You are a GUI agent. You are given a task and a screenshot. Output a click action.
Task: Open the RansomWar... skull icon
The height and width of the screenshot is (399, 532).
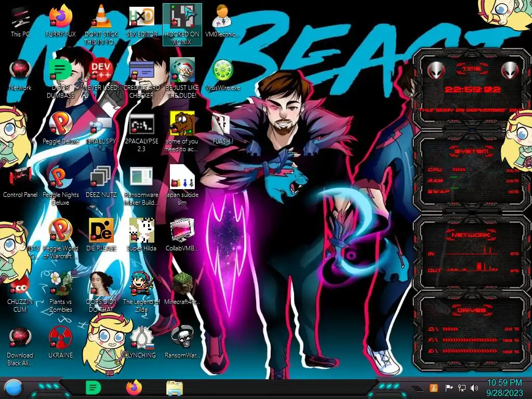pos(182,343)
